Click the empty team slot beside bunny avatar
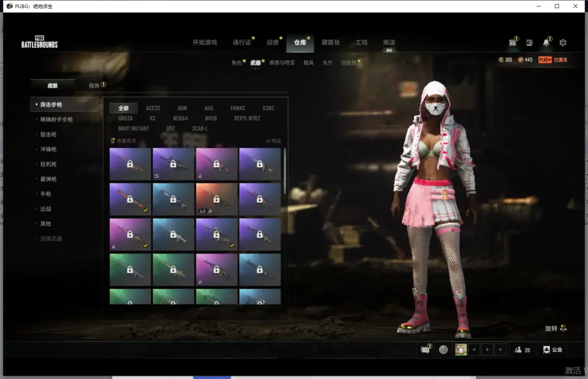 tap(474, 350)
